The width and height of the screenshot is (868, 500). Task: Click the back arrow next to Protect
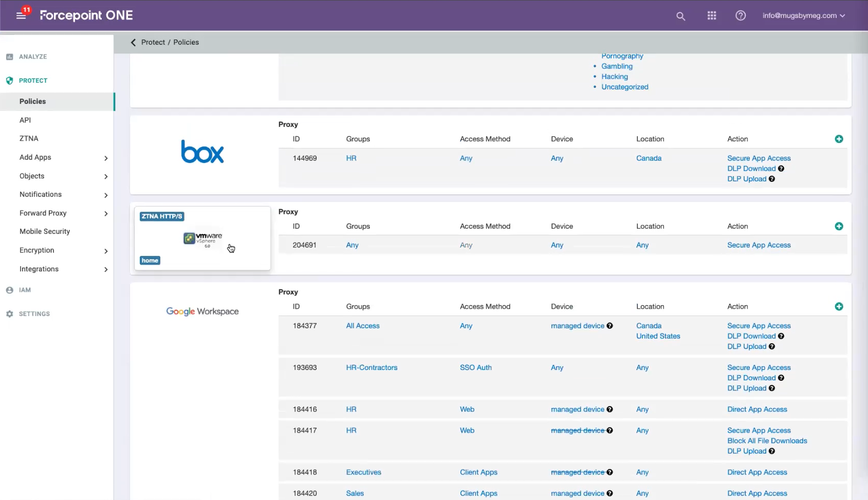[x=133, y=43]
